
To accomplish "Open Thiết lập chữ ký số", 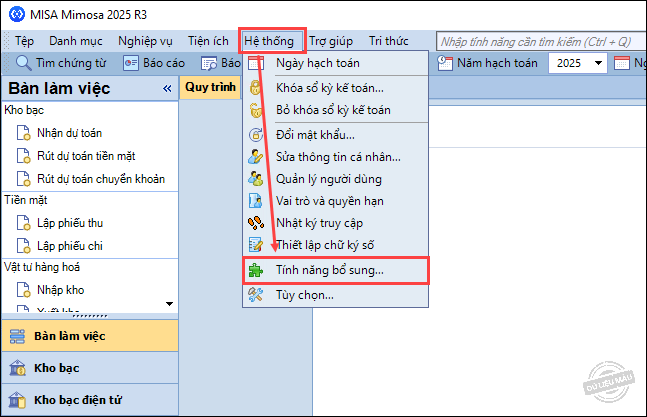I will click(x=335, y=245).
